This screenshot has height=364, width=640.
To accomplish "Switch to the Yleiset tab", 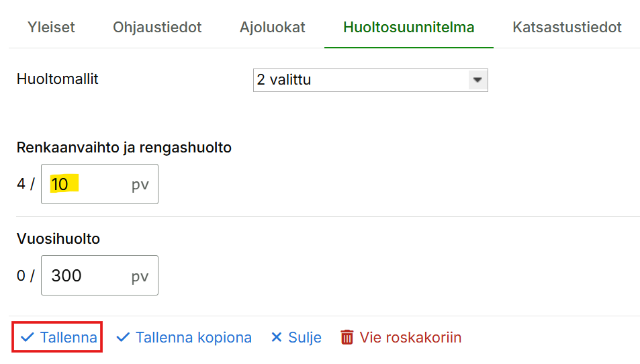I will pyautogui.click(x=51, y=28).
